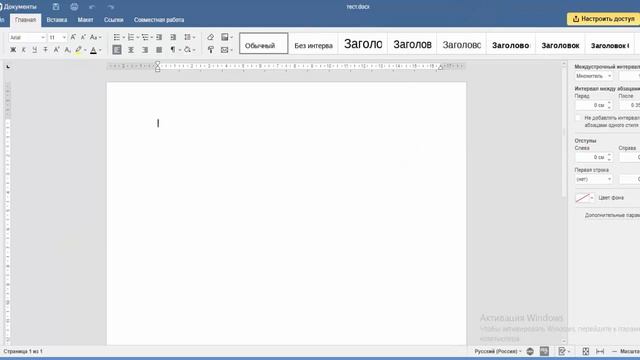Save the document with the save icon
This screenshot has width=640, height=360.
pyautogui.click(x=56, y=7)
